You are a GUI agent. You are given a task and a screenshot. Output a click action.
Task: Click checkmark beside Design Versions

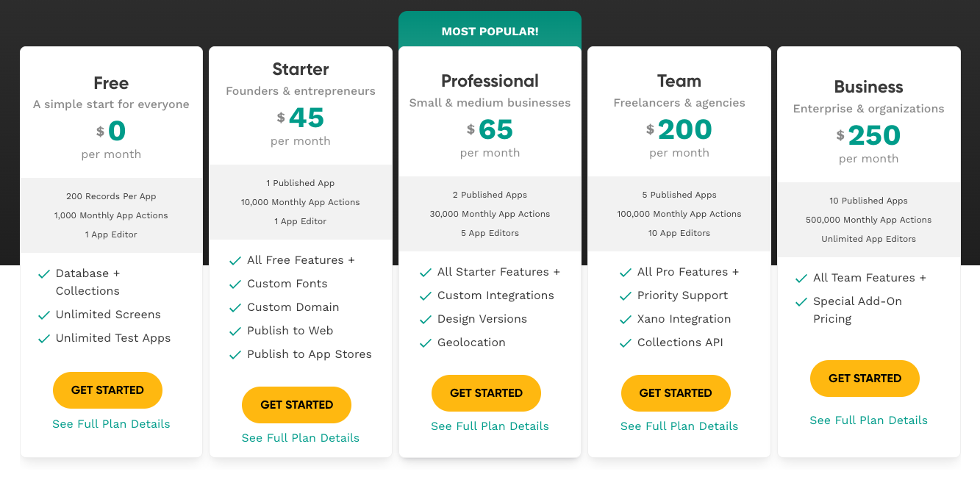[x=425, y=320]
